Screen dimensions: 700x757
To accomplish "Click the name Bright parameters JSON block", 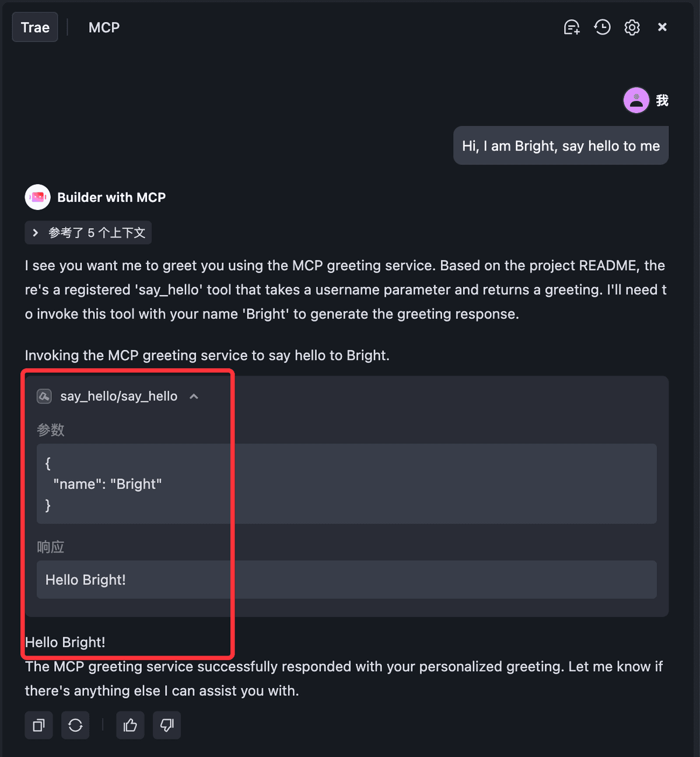I will point(346,483).
